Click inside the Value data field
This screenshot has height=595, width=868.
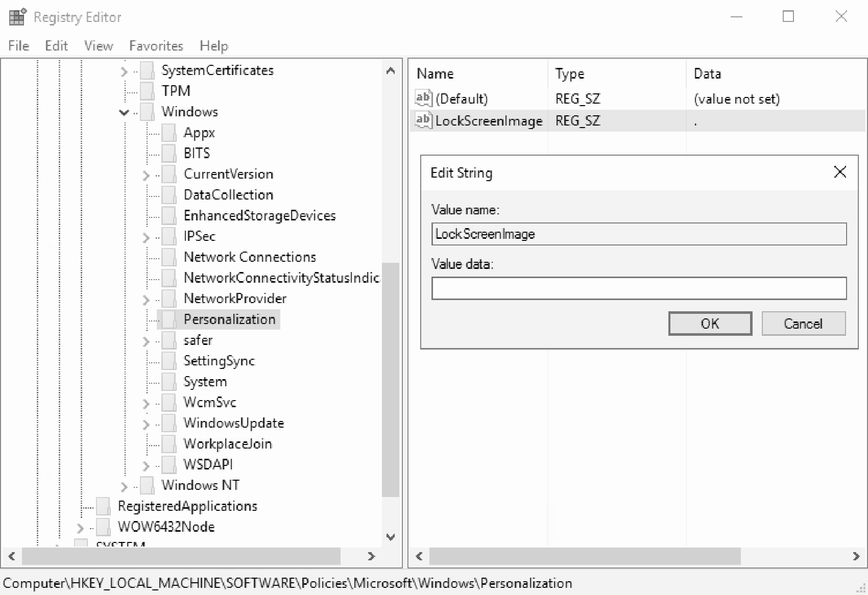coord(638,288)
